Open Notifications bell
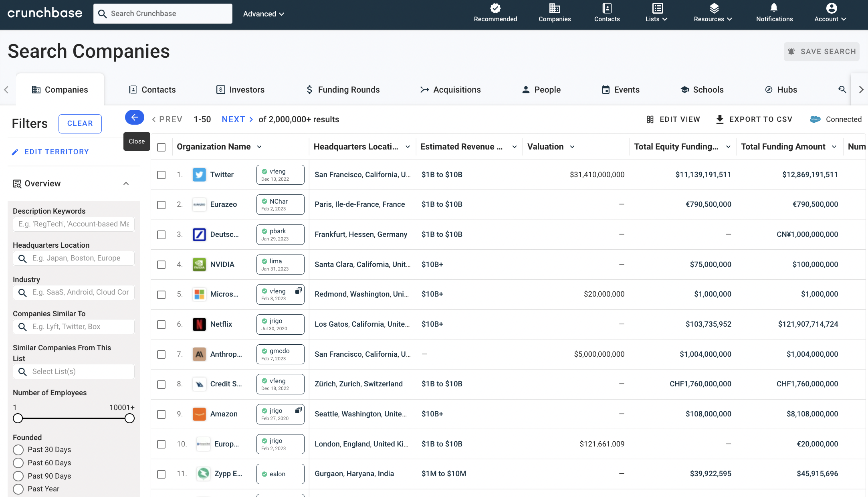Image resolution: width=868 pixels, height=497 pixels. 773,8
